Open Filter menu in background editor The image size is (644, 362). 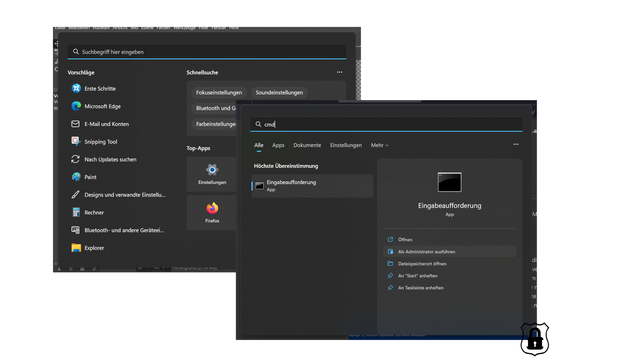tap(203, 28)
